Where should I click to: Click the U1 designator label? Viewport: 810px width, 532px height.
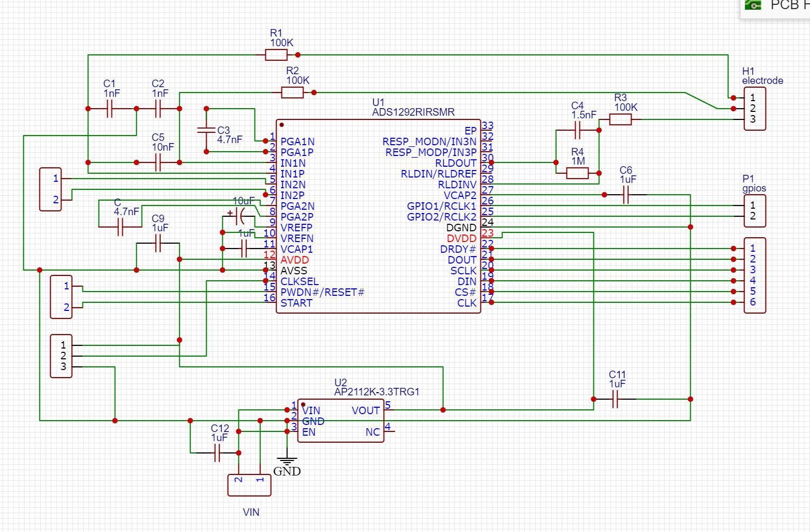(379, 102)
